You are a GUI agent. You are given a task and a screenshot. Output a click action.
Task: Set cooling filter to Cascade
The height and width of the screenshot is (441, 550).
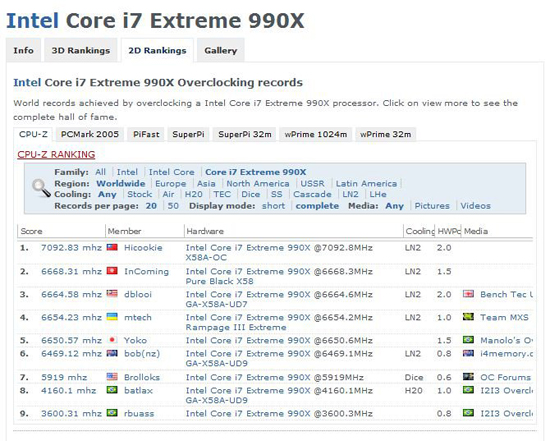(312, 194)
